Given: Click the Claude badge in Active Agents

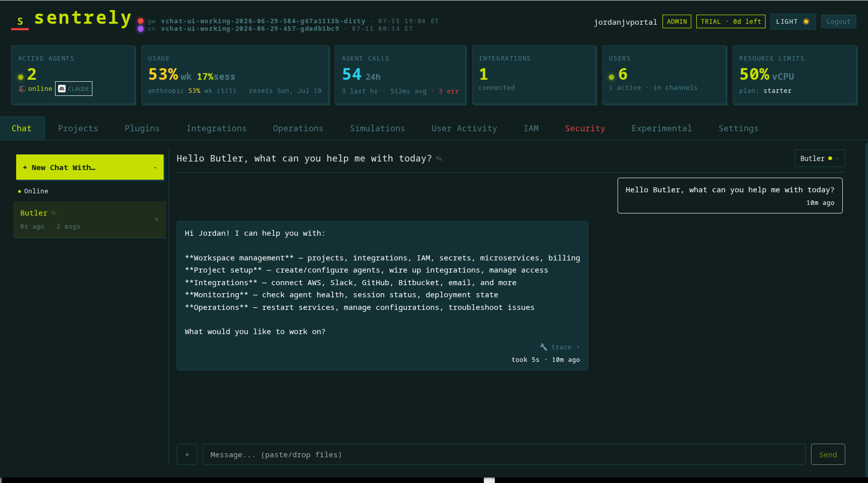Looking at the screenshot, I should point(74,89).
